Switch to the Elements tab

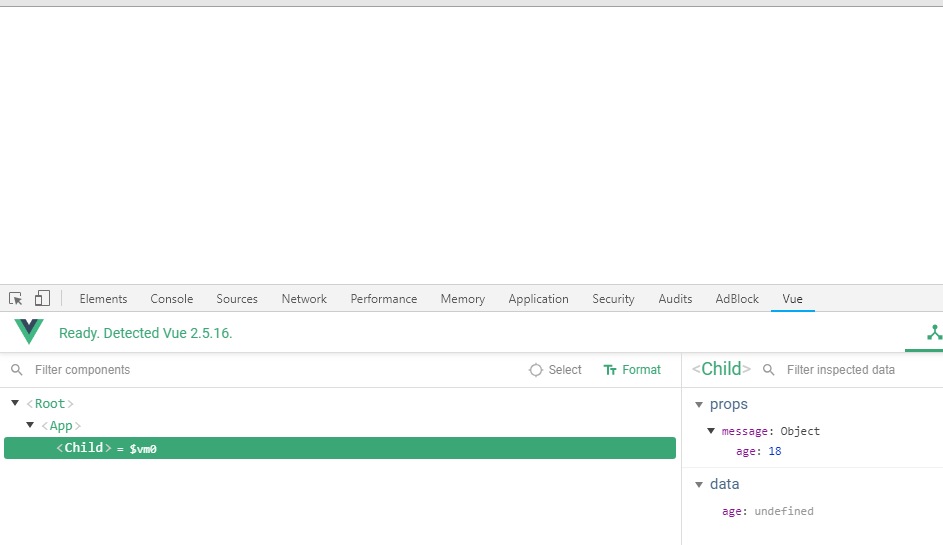(103, 299)
